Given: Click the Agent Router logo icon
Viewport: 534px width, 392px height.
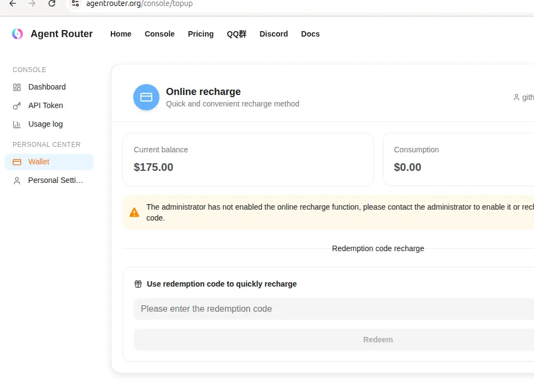Looking at the screenshot, I should [17, 34].
